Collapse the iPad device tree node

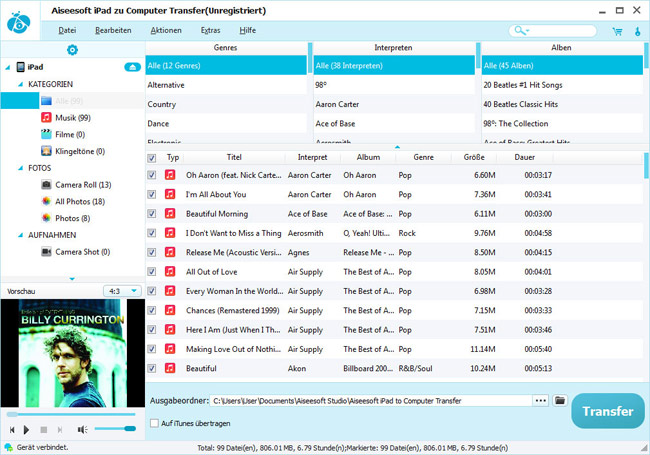pyautogui.click(x=7, y=67)
